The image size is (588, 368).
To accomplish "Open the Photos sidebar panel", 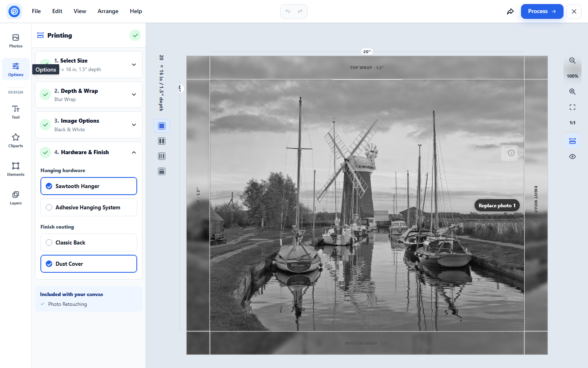I will [x=16, y=41].
